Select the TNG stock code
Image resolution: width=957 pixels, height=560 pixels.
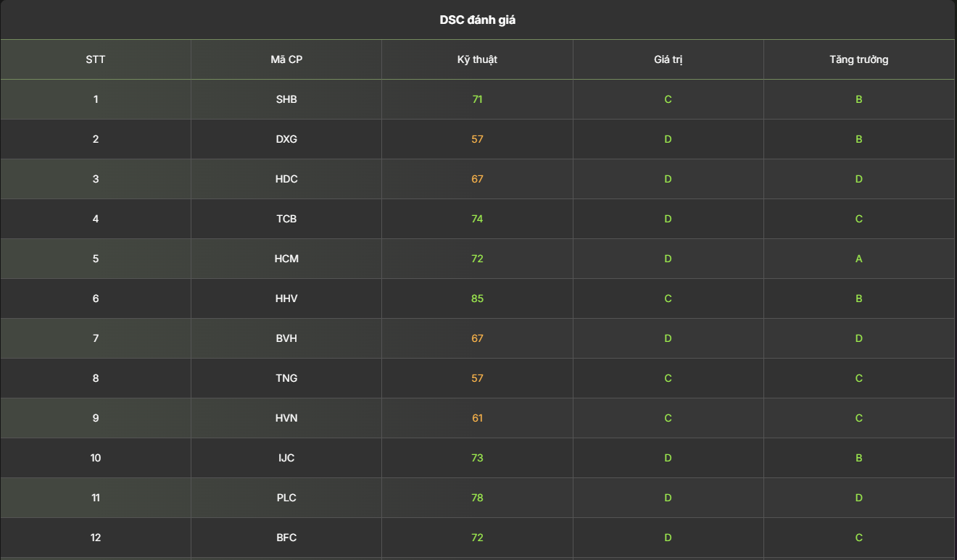pos(286,378)
